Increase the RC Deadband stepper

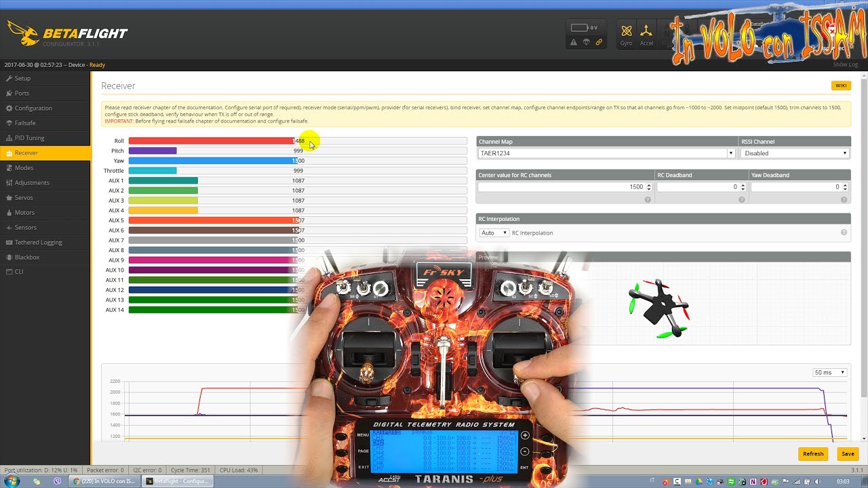[x=743, y=185]
